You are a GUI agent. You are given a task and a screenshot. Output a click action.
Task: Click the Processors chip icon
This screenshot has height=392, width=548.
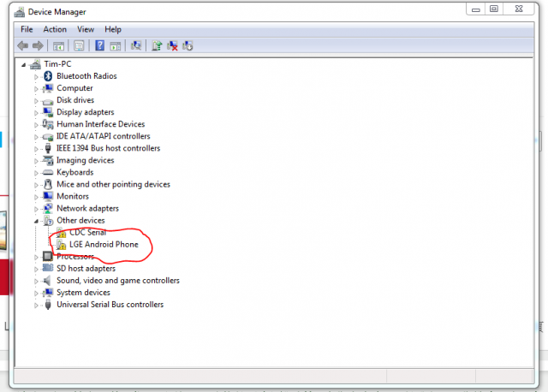point(48,257)
